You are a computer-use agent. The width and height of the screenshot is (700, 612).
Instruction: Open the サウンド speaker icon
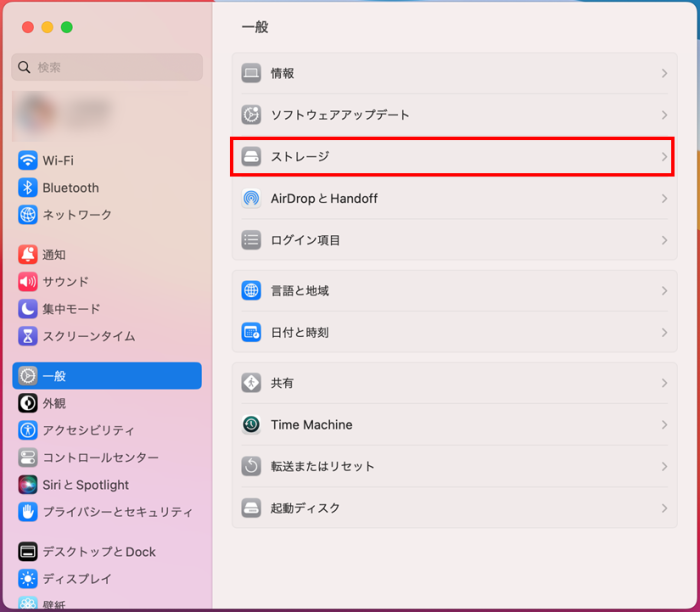pyautogui.click(x=28, y=282)
